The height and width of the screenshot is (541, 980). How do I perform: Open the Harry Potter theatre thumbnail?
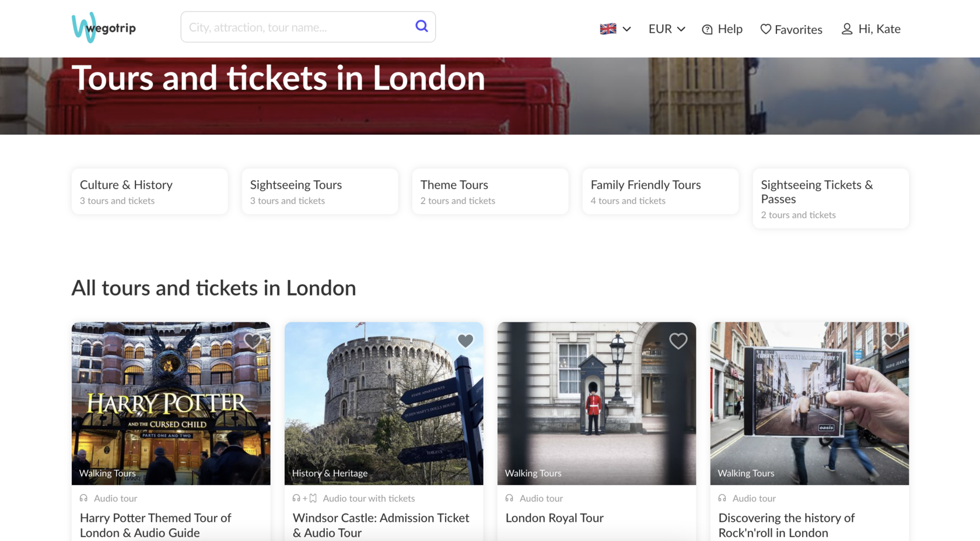(171, 403)
